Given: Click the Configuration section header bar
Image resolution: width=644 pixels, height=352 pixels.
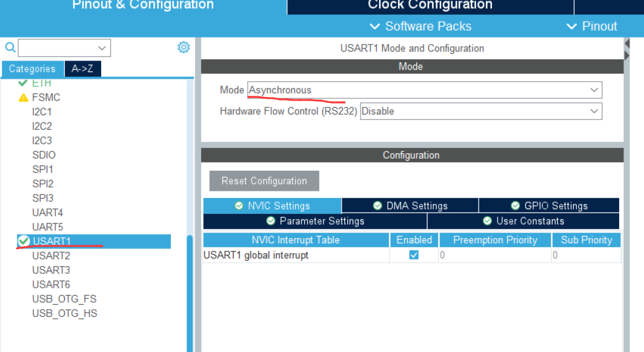Looking at the screenshot, I should 412,155.
